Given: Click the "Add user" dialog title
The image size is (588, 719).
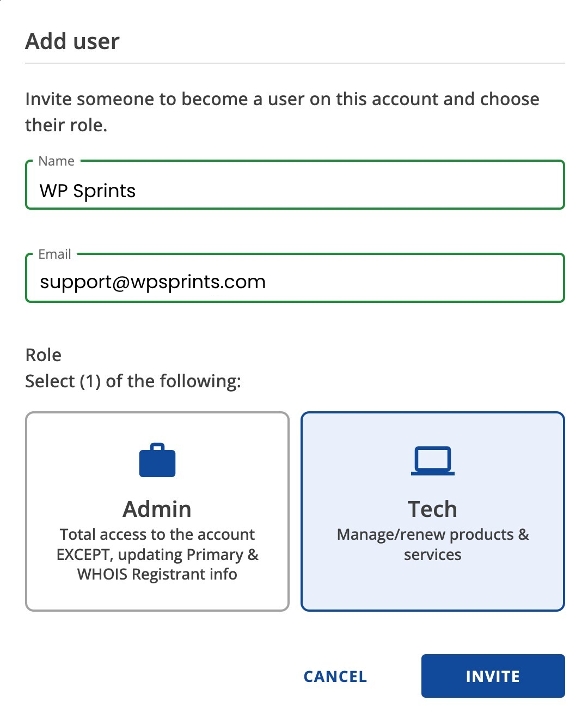Looking at the screenshot, I should [x=72, y=41].
